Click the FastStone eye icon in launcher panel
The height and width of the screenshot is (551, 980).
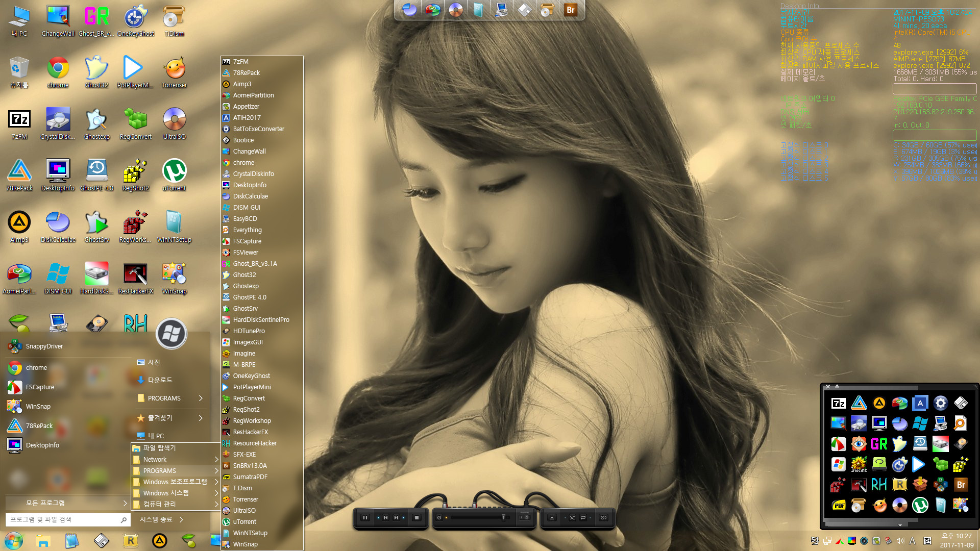(859, 444)
